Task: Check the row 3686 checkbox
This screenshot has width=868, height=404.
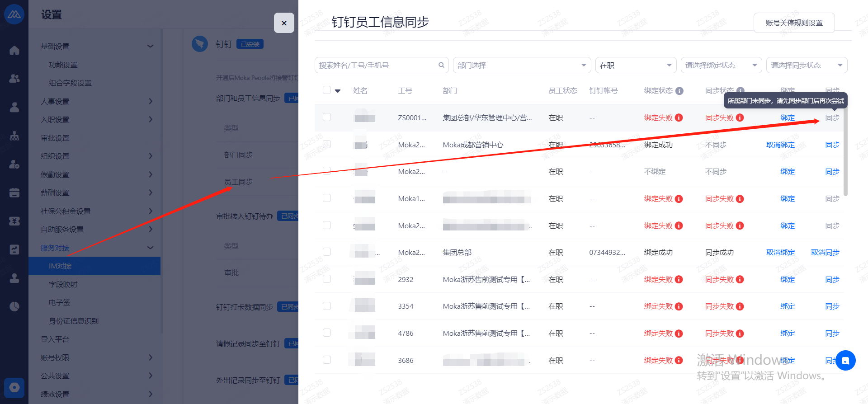Action: point(327,360)
